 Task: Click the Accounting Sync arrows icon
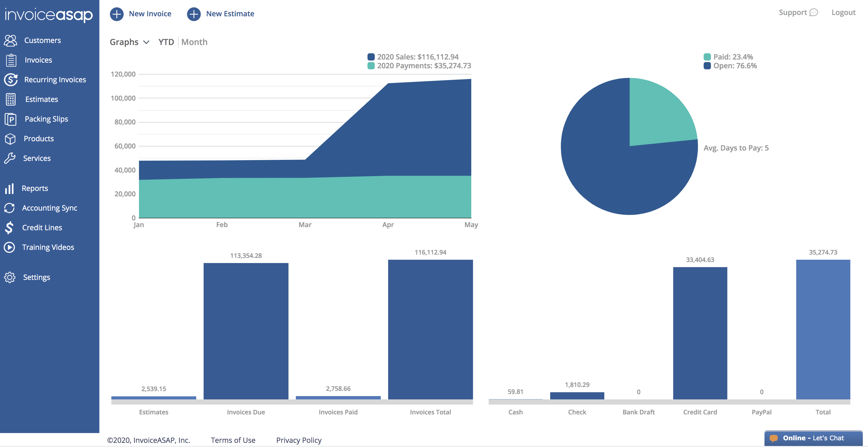[9, 208]
